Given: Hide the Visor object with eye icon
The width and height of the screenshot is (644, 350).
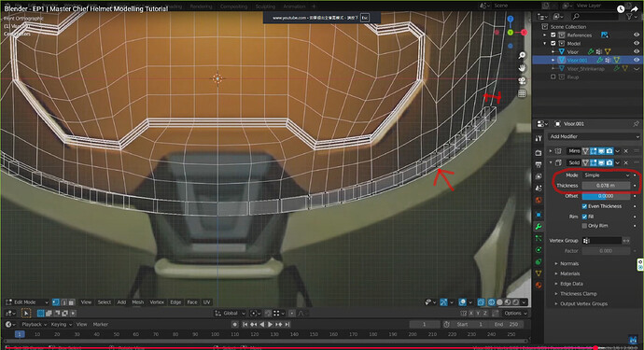Looking at the screenshot, I should pos(637,51).
